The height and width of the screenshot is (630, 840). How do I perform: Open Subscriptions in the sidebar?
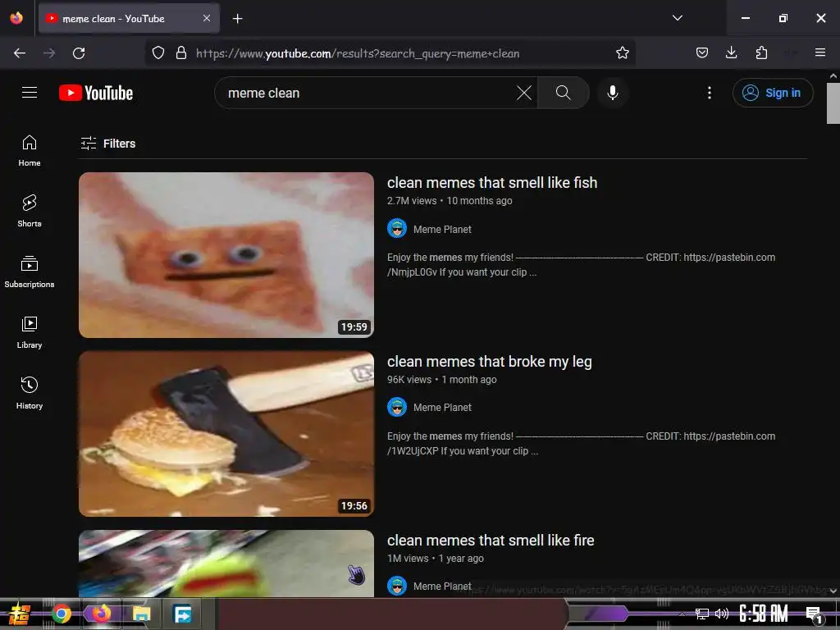[30, 272]
